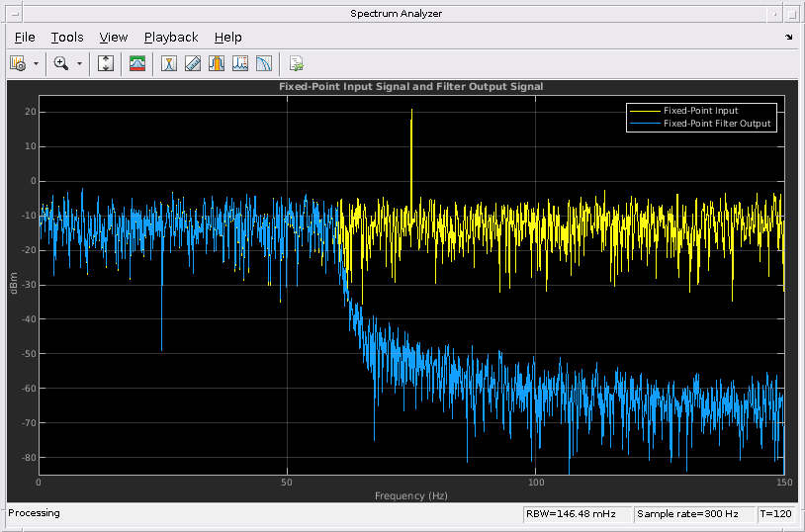Open the Spectrum Settings panel icon
805x532 pixels.
point(137,63)
